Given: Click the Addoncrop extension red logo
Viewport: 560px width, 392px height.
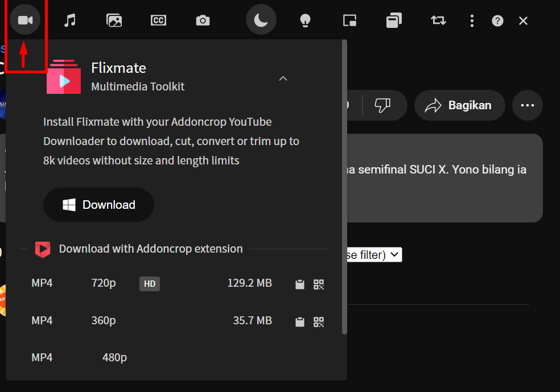Looking at the screenshot, I should click(x=43, y=249).
